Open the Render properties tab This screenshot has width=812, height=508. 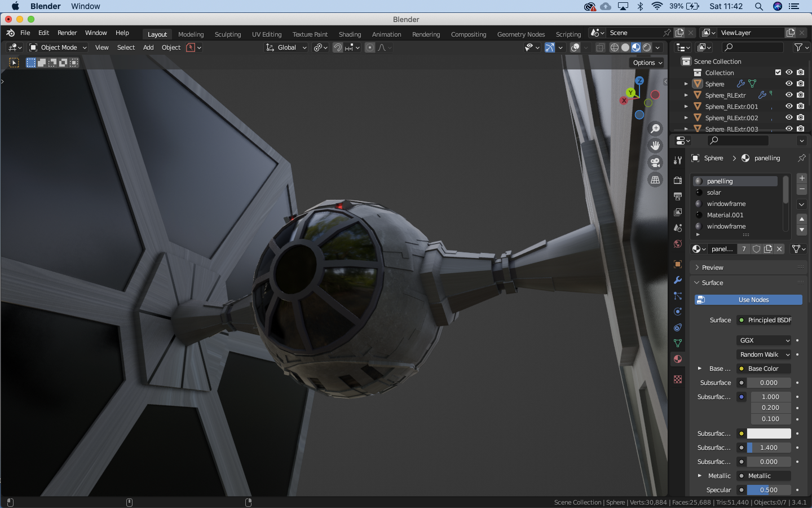point(678,181)
